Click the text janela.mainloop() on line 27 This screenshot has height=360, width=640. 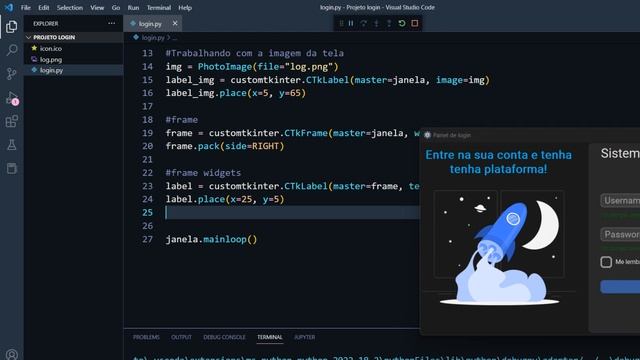[x=211, y=239]
